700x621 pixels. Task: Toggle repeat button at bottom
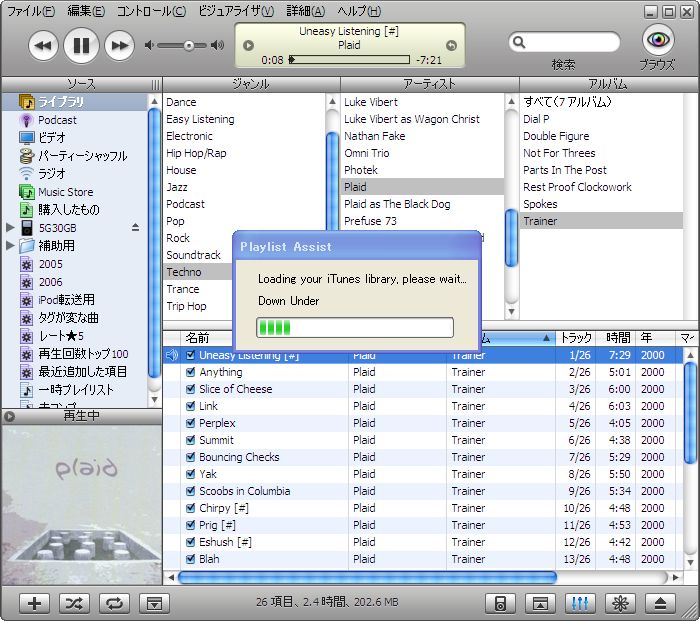tap(114, 604)
